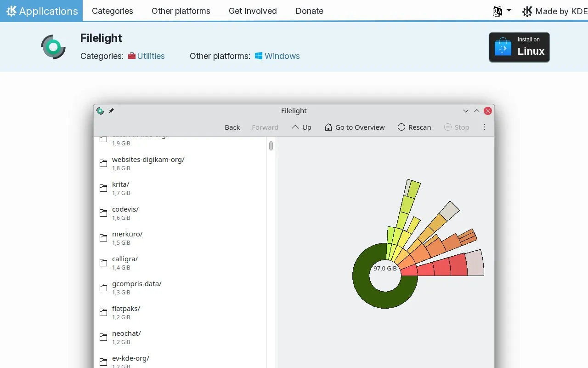Select the krita/ folder name

click(120, 184)
